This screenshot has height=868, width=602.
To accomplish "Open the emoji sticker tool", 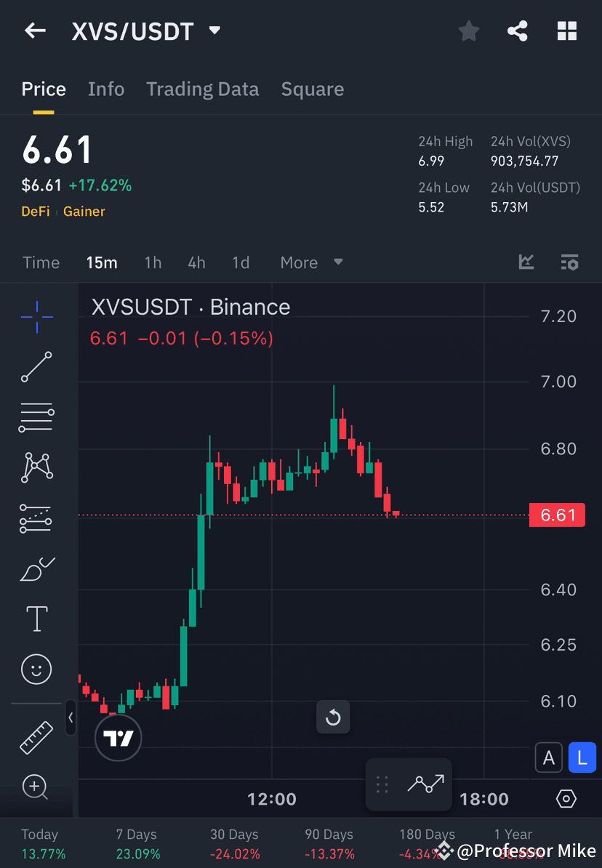I will coord(36,669).
